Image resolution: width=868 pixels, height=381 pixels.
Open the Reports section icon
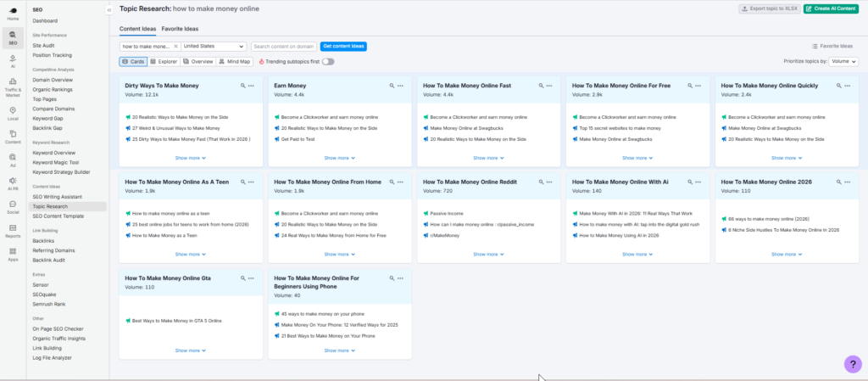[x=13, y=231]
